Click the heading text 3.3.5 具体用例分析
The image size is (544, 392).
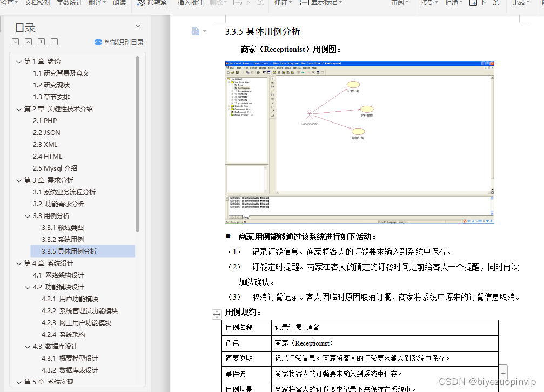coord(263,31)
